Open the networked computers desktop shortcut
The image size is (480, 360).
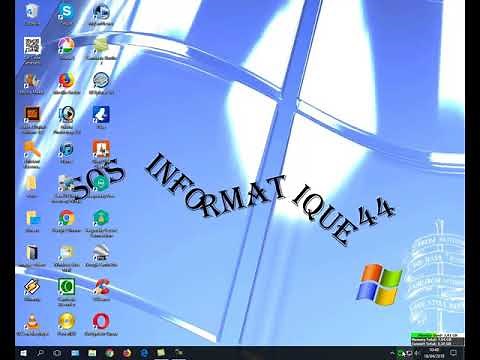66,184
